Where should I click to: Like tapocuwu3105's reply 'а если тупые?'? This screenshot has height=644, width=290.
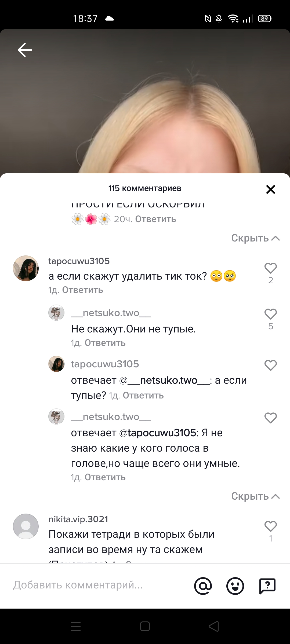pyautogui.click(x=270, y=365)
